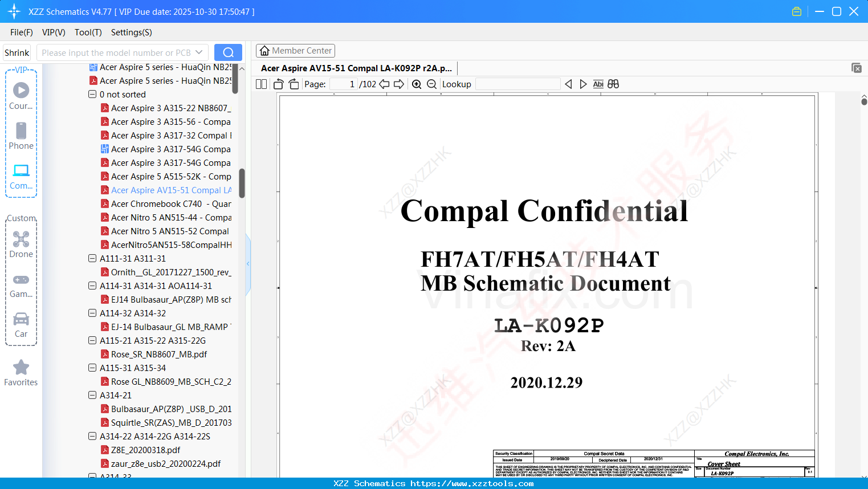
Task: Open the Drone category
Action: [x=21, y=244]
